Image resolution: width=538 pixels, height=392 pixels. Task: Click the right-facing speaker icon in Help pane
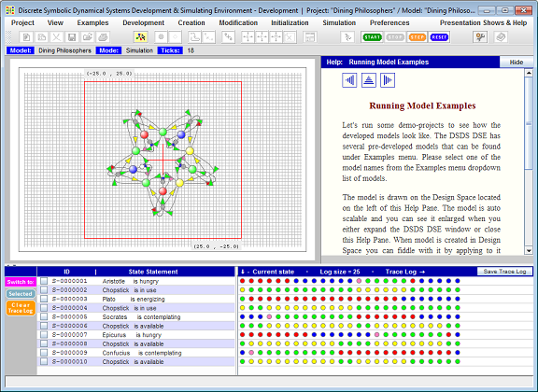pos(388,80)
